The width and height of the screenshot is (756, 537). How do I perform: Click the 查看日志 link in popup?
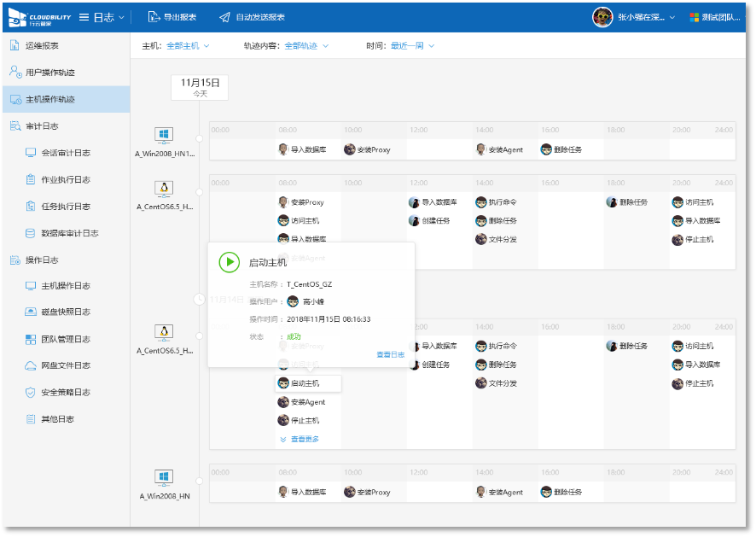coord(390,354)
